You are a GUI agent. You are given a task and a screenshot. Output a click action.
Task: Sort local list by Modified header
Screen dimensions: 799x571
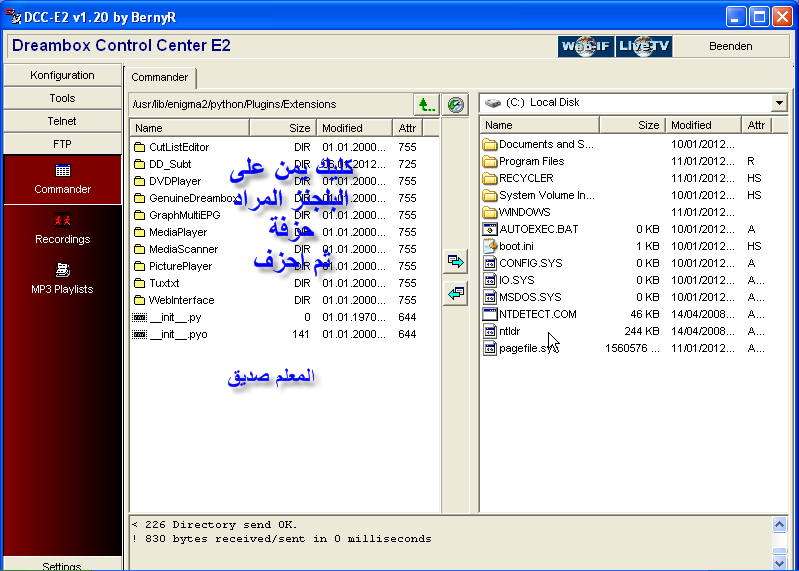tap(703, 125)
